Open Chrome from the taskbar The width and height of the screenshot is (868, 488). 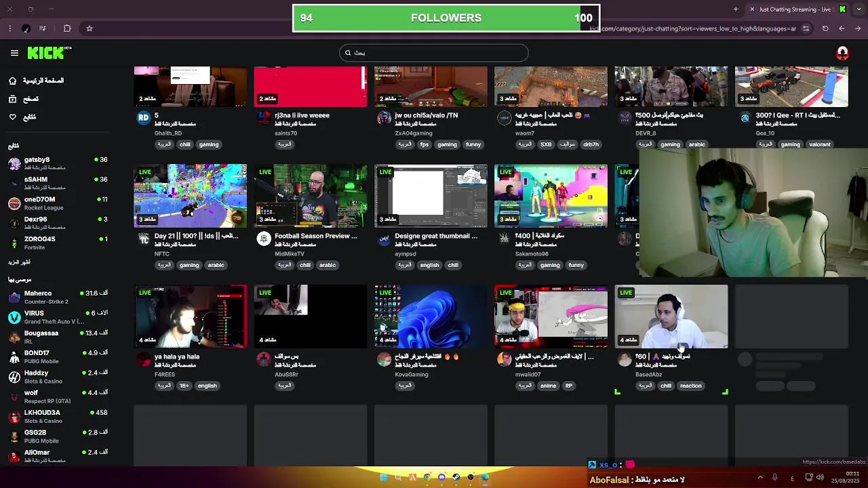click(x=427, y=477)
